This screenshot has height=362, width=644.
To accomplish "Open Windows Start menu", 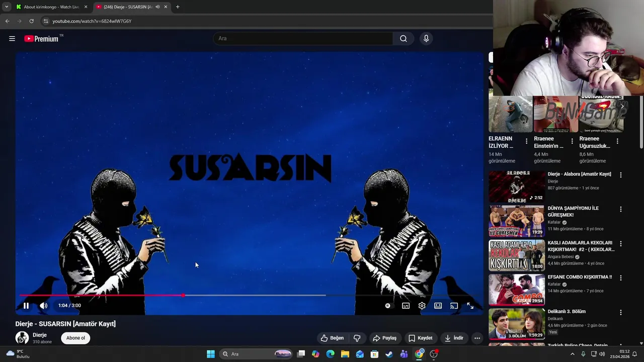I will pyautogui.click(x=211, y=354).
